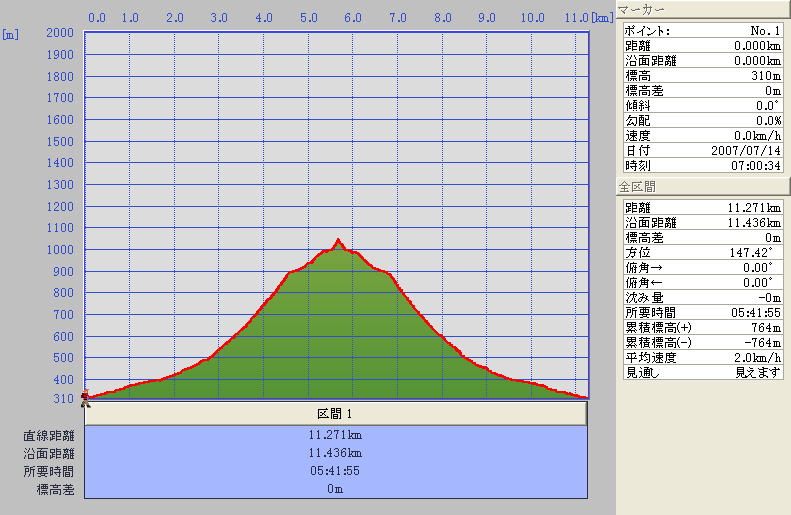Click the 見通し 見えます row
The image size is (791, 515).
click(703, 373)
